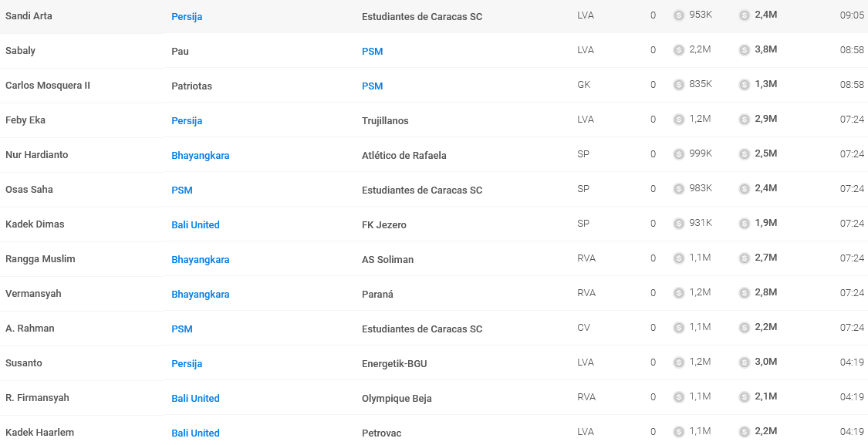Click the coin icon next to 1,9M price
Screen dimensions: 868x445
point(745,224)
